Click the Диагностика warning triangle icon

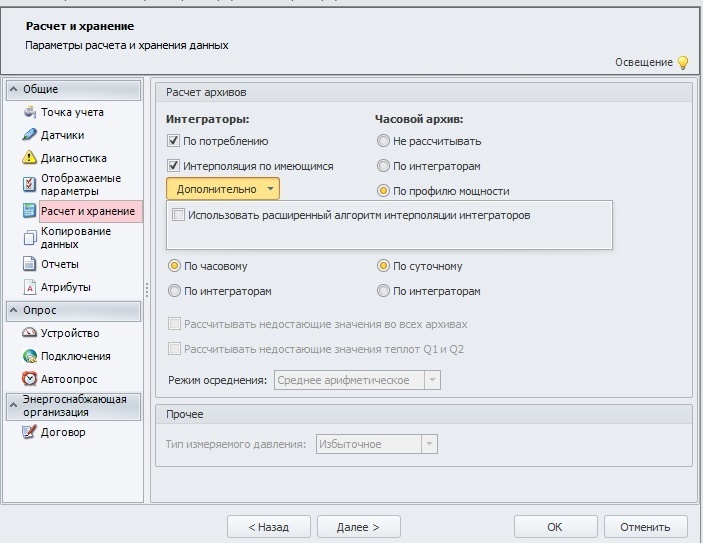coord(30,158)
